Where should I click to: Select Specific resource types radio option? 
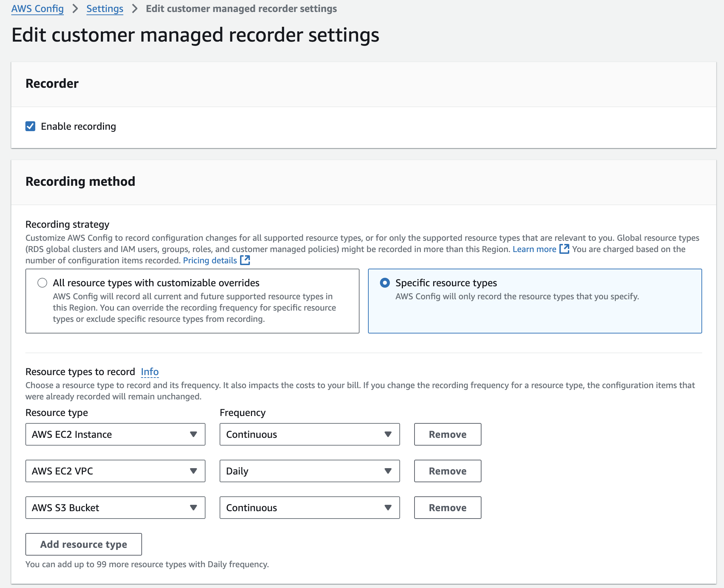pos(385,283)
